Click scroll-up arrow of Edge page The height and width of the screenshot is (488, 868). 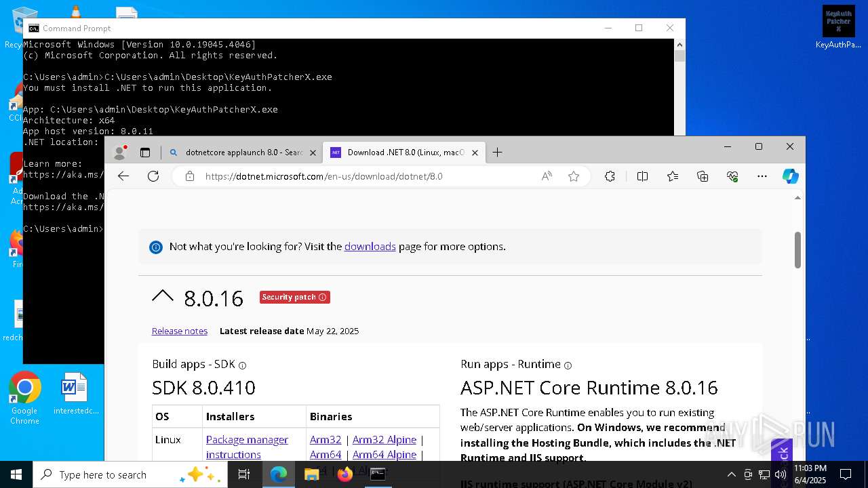797,198
